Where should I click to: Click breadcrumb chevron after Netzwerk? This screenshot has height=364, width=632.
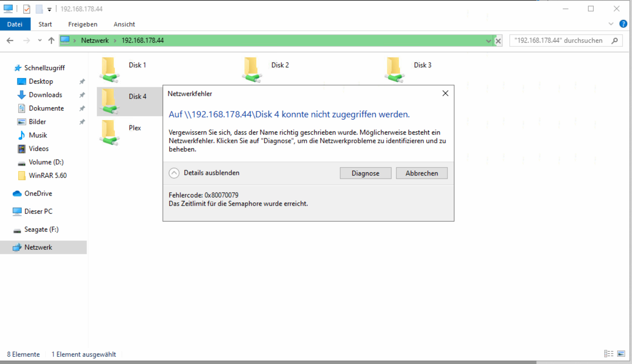point(115,41)
